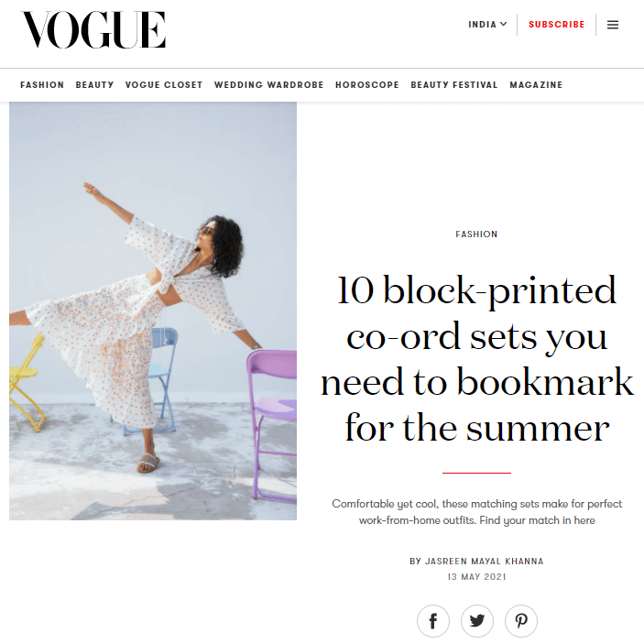The height and width of the screenshot is (644, 644).
Task: Click the block-printed co-ord sets headline
Action: (x=476, y=359)
